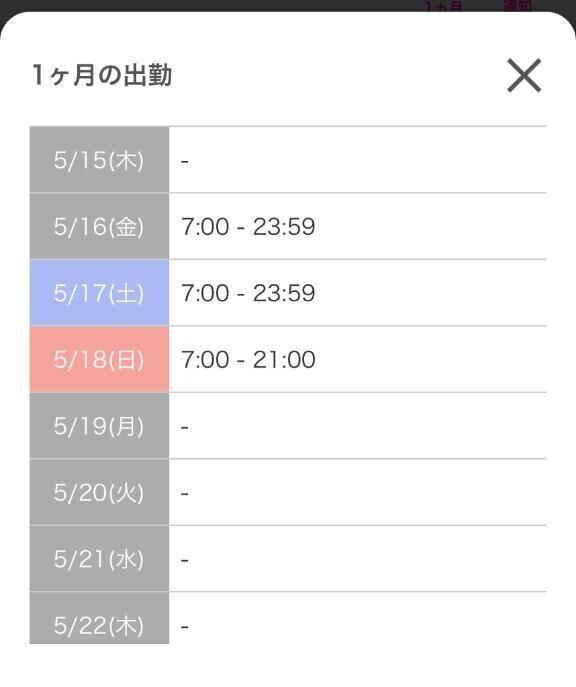Click the 7:00 - 23:59 shift on 5/17
This screenshot has height=687, width=576.
pos(248,293)
